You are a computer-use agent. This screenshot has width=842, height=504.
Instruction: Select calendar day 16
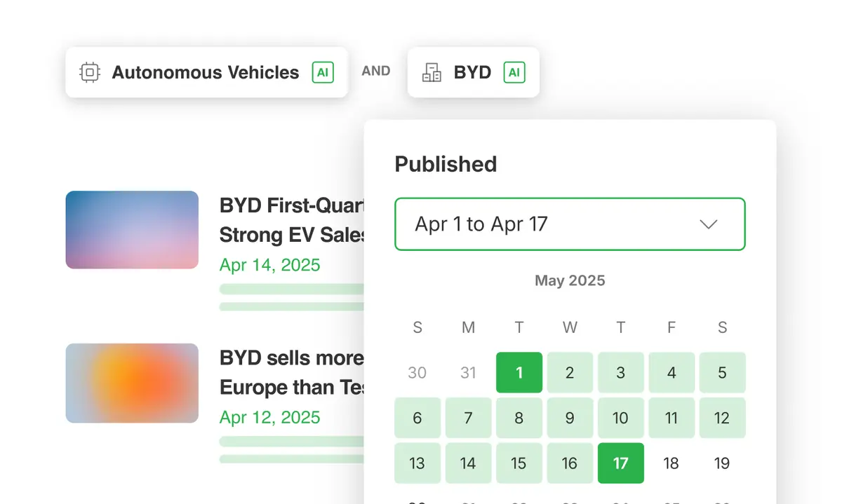point(570,463)
